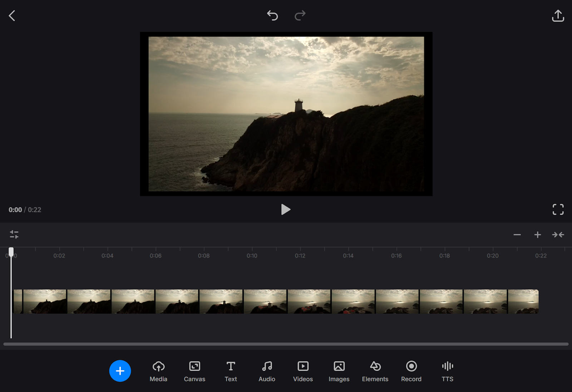The height and width of the screenshot is (392, 572).
Task: Zoom out the timeline with minus
Action: [517, 235]
